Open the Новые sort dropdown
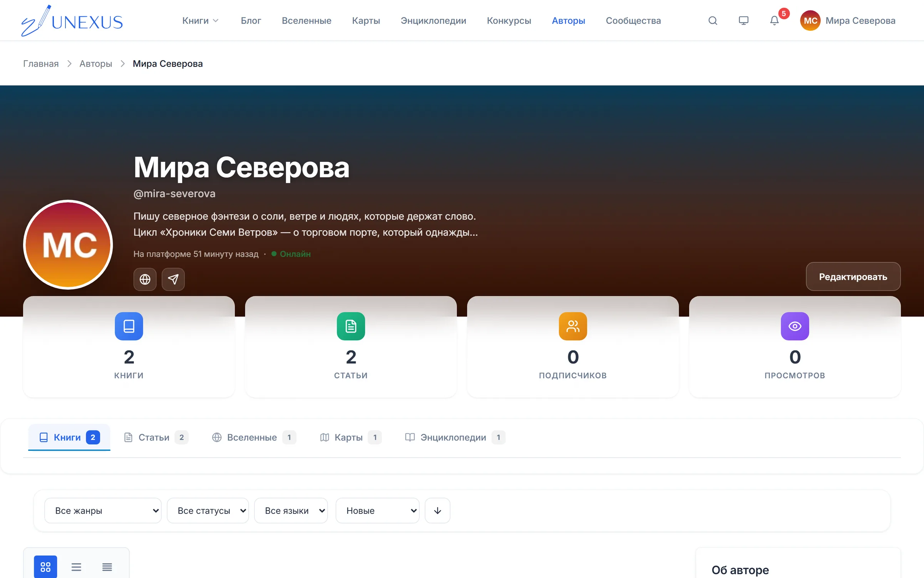The height and width of the screenshot is (578, 924). pyautogui.click(x=377, y=511)
